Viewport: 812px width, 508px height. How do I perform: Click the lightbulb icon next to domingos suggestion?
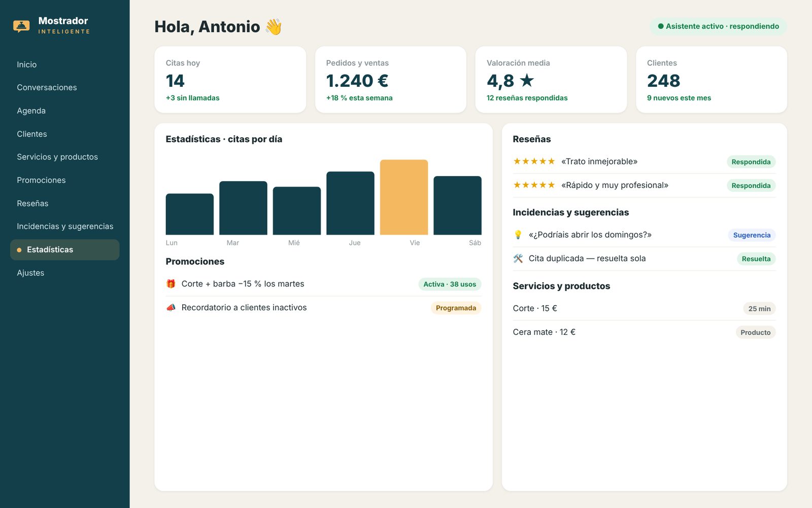(518, 235)
